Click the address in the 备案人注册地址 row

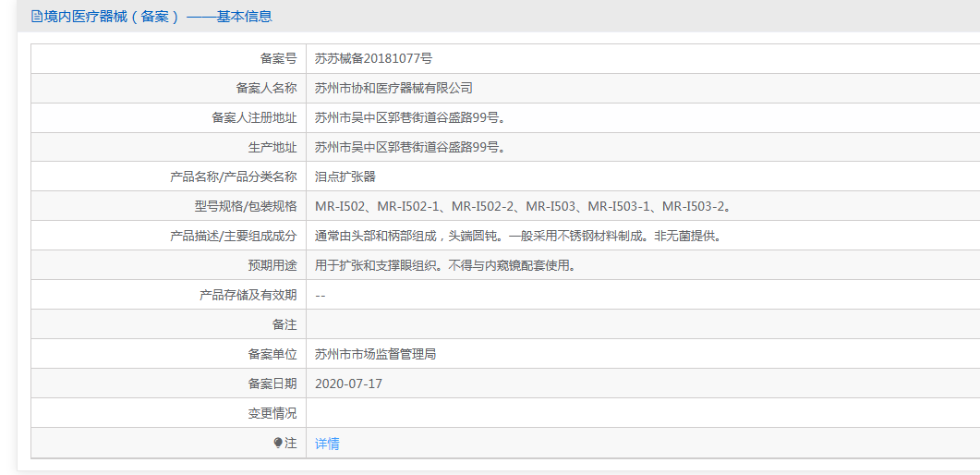(x=410, y=117)
